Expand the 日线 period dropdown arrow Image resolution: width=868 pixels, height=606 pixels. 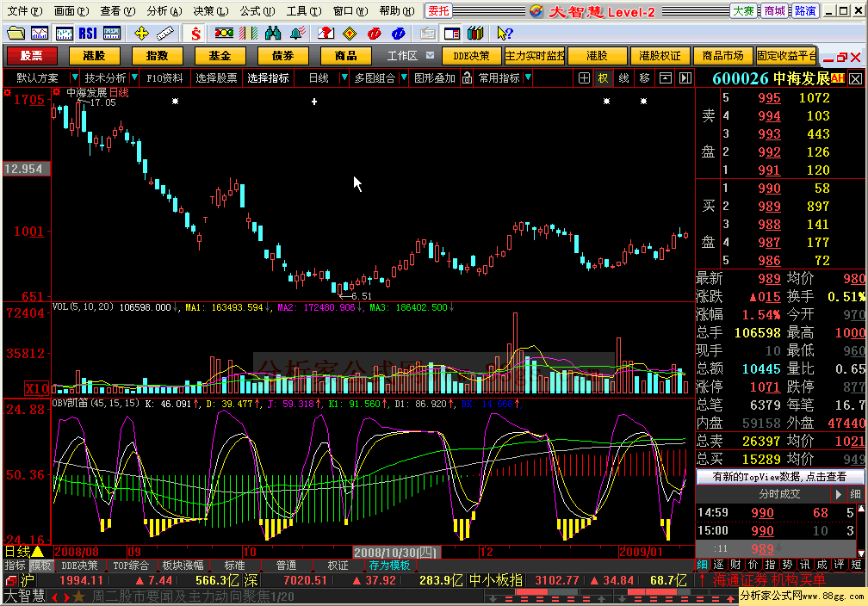click(344, 77)
